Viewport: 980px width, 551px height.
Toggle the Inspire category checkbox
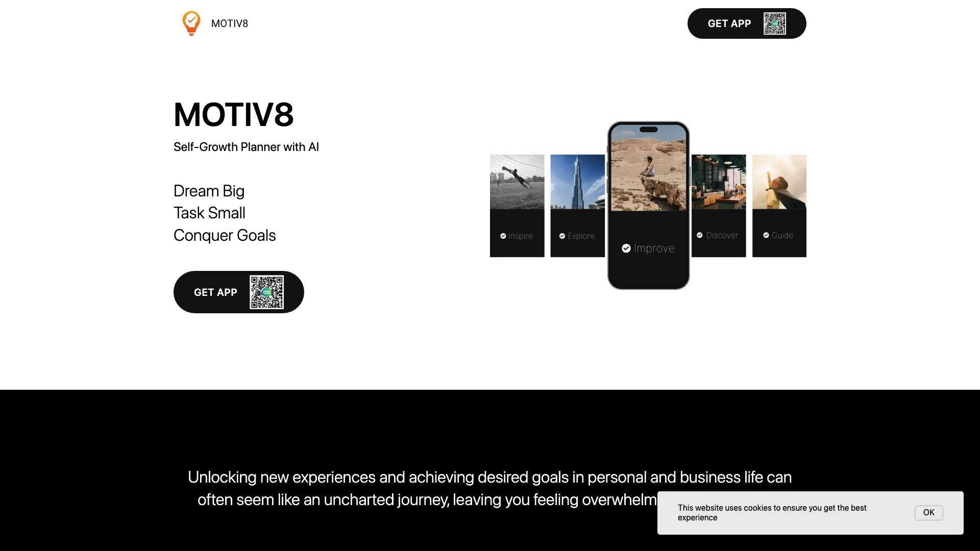(x=503, y=236)
